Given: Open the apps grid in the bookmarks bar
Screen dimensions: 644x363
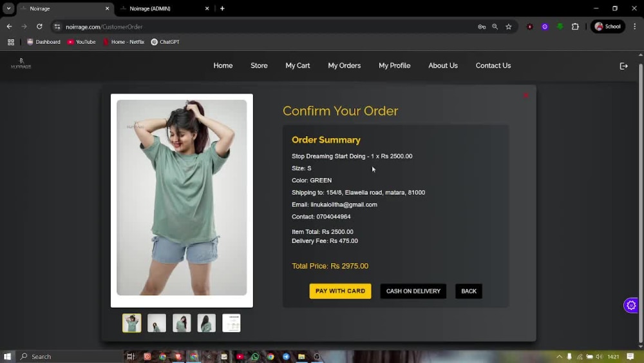Looking at the screenshot, I should 11,42.
